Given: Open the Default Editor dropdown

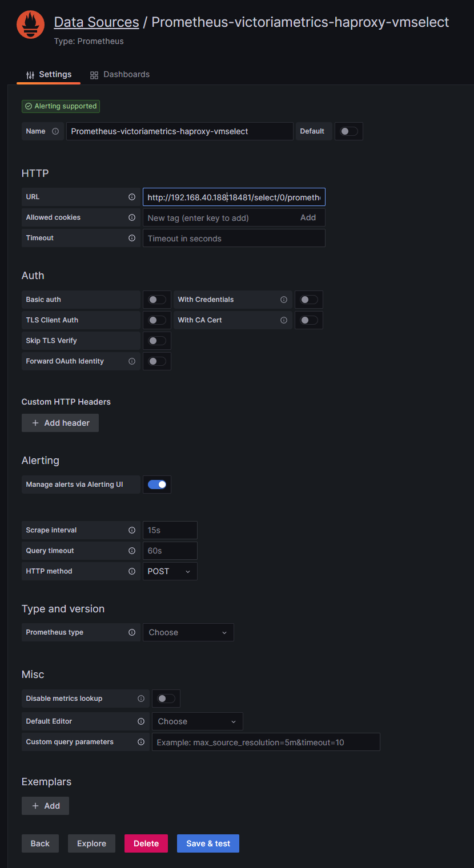Looking at the screenshot, I should click(x=197, y=721).
